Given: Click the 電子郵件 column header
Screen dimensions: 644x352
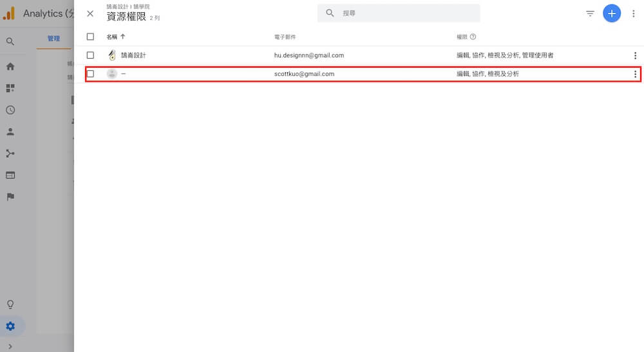Looking at the screenshot, I should [x=285, y=37].
